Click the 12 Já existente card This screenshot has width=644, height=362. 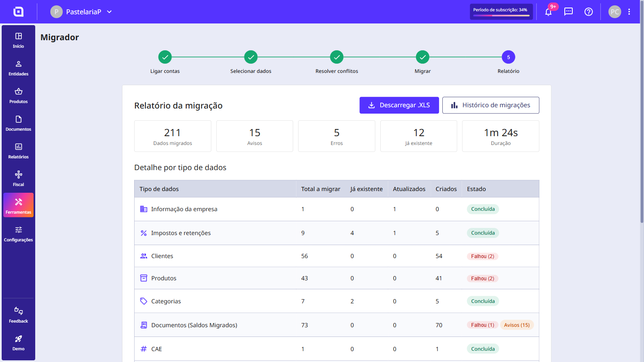click(418, 136)
